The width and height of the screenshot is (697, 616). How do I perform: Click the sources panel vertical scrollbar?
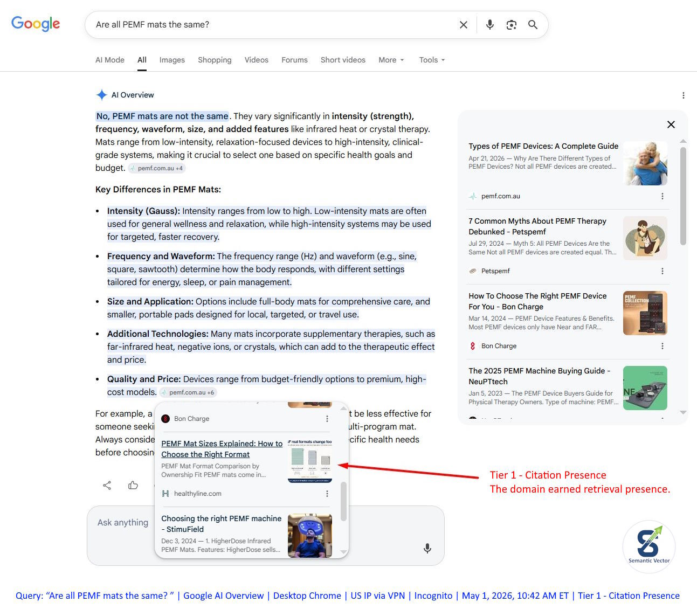click(684, 197)
